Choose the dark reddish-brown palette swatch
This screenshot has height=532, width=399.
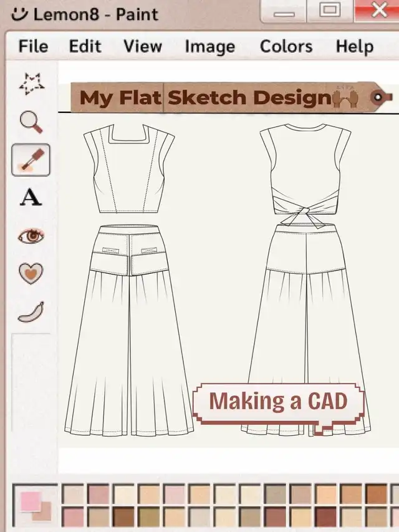pos(325,517)
